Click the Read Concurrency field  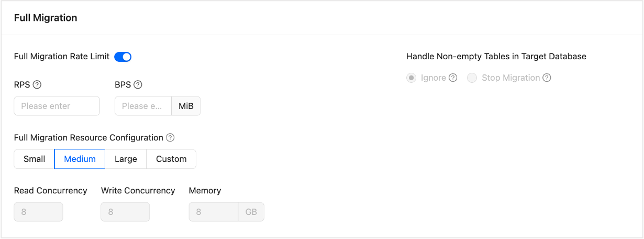[x=39, y=212]
